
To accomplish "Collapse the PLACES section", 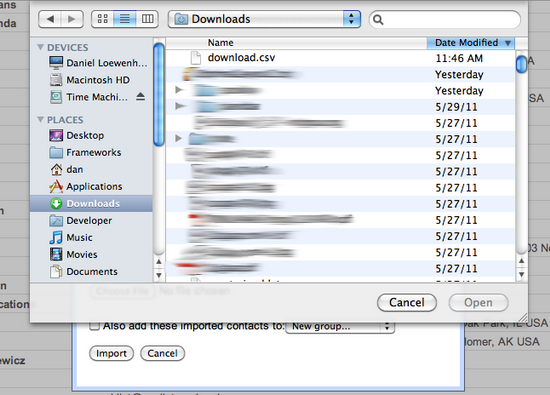I will [x=41, y=120].
